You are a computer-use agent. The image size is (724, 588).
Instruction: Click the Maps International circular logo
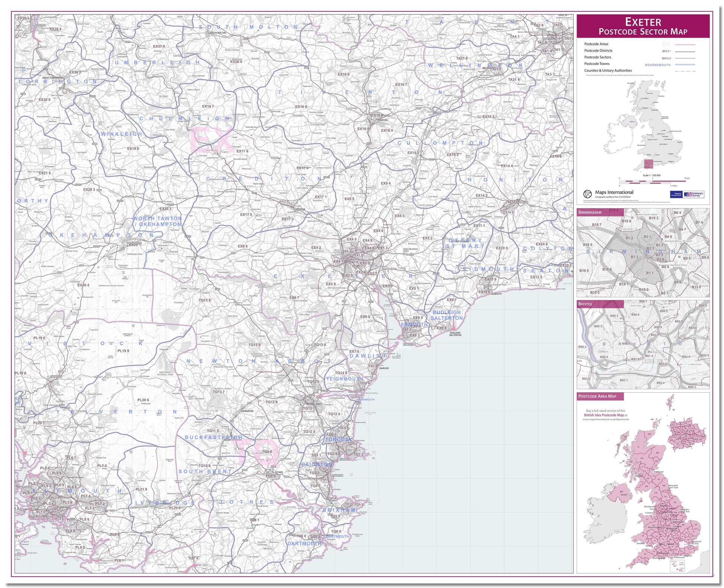pos(587,194)
